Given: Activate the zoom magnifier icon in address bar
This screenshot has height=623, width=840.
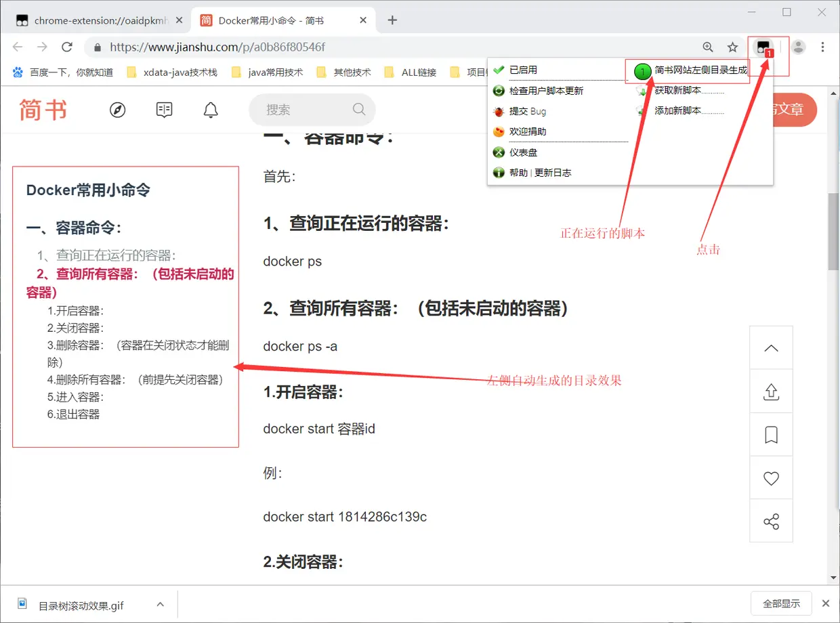Looking at the screenshot, I should tap(707, 47).
